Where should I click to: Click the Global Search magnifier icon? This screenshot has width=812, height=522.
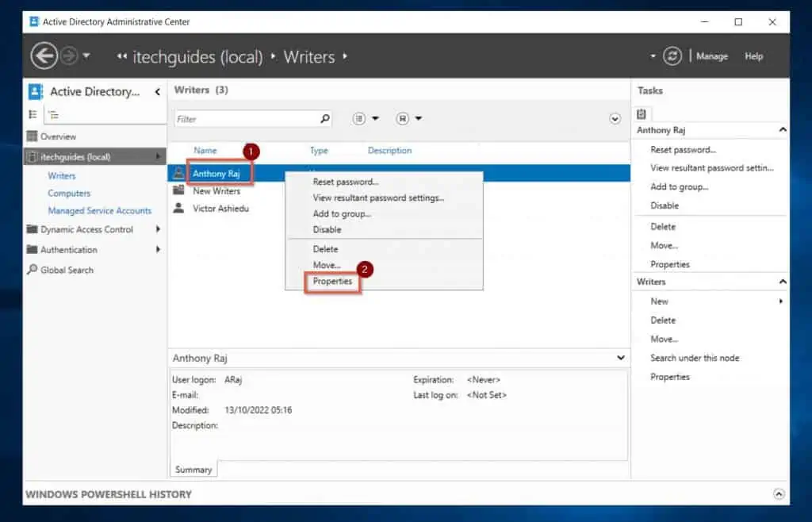(x=32, y=269)
